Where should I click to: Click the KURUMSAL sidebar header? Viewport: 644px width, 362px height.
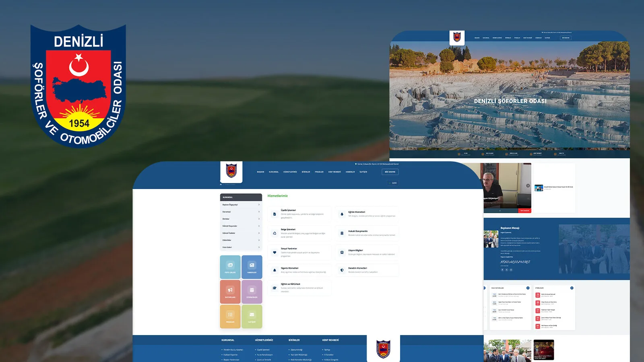[241, 197]
